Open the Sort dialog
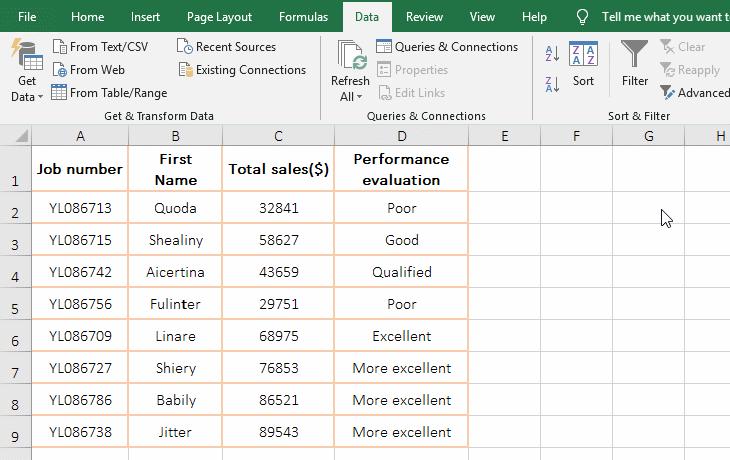Screen dimensions: 730x460 click(583, 65)
